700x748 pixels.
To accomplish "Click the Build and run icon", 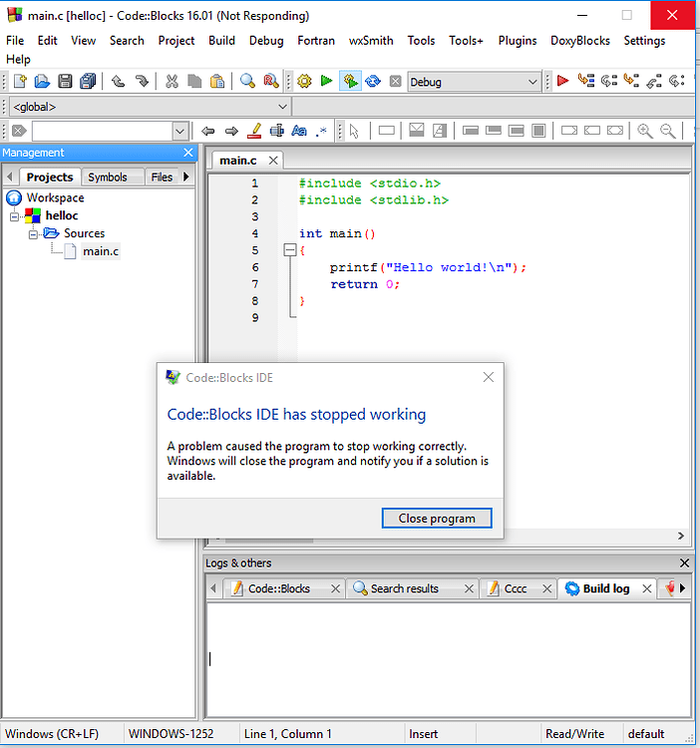I will [x=349, y=82].
